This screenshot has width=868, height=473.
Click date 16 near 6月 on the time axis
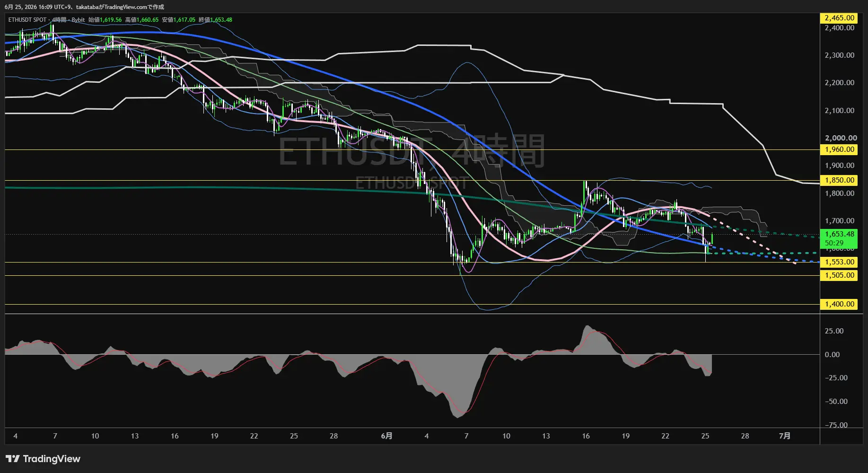point(586,436)
